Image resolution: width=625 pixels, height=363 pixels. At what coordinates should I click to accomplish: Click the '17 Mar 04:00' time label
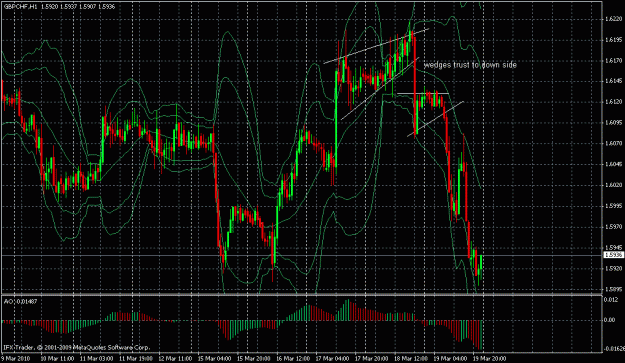pyautogui.click(x=333, y=359)
